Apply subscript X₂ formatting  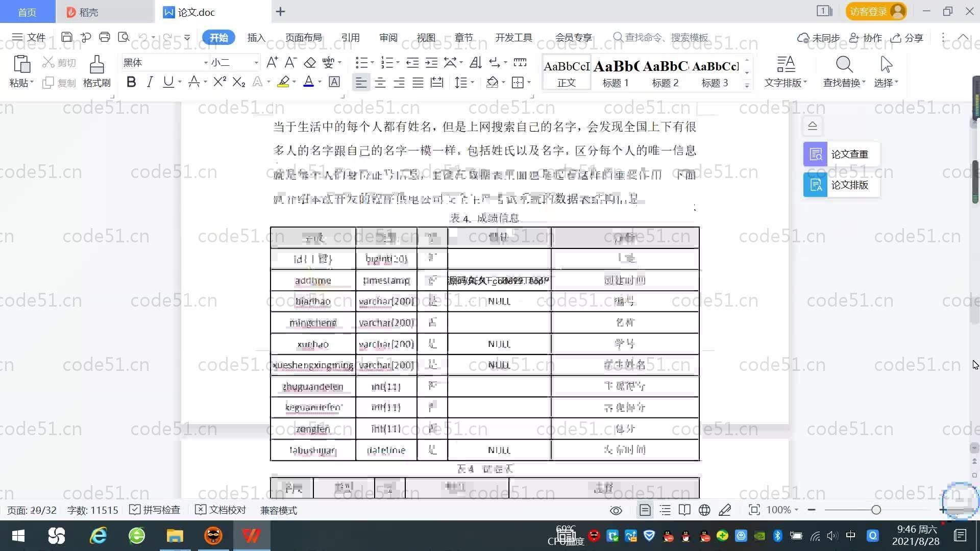239,82
